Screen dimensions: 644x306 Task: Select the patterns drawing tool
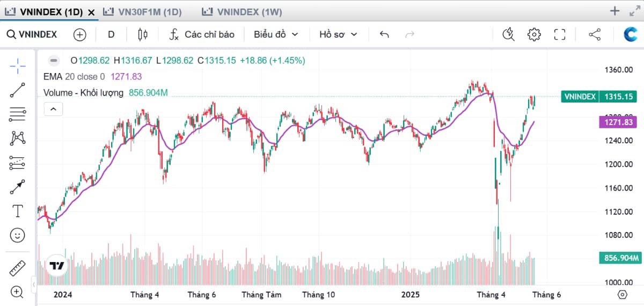pyautogui.click(x=18, y=138)
